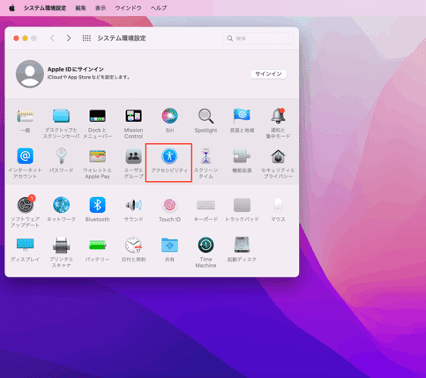This screenshot has height=378, width=426.
Task: Open the 編集 menu
Action: pyautogui.click(x=81, y=8)
